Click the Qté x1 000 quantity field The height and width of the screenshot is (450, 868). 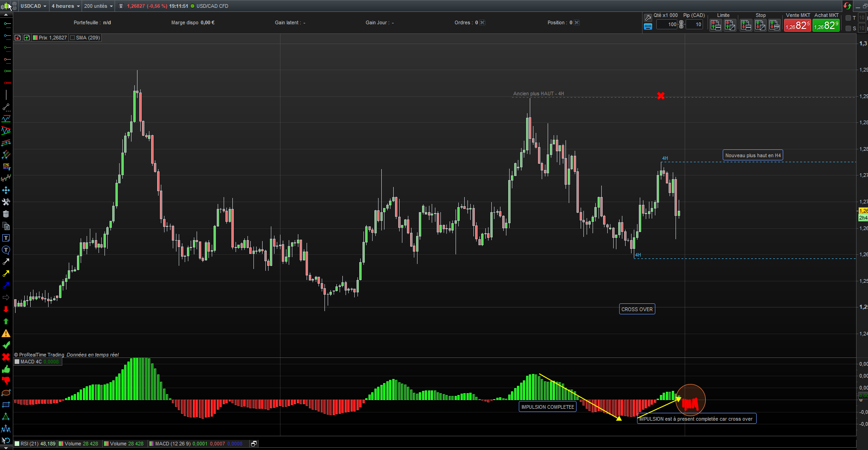(x=667, y=25)
